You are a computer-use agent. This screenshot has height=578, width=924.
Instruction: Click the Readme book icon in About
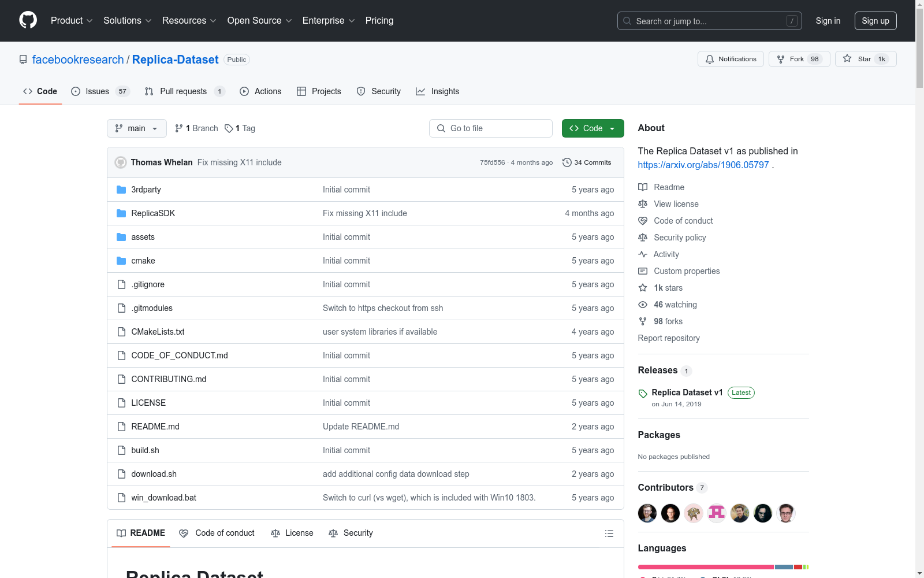643,187
